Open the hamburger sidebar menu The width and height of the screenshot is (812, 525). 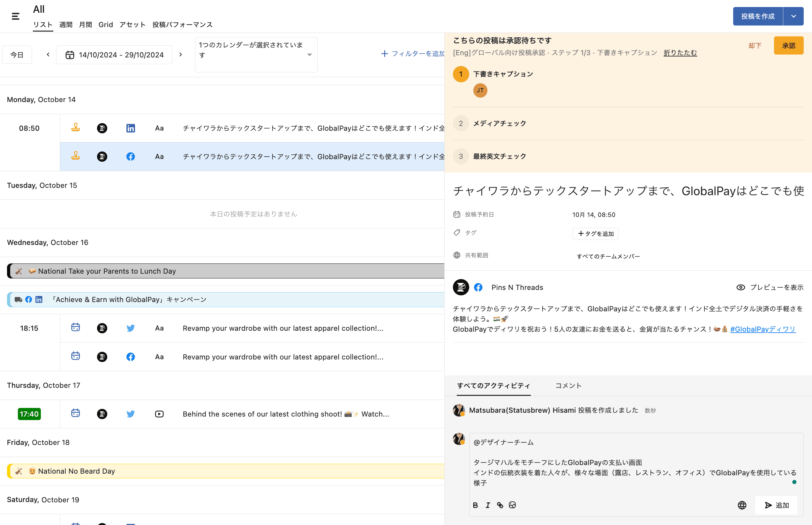[15, 16]
